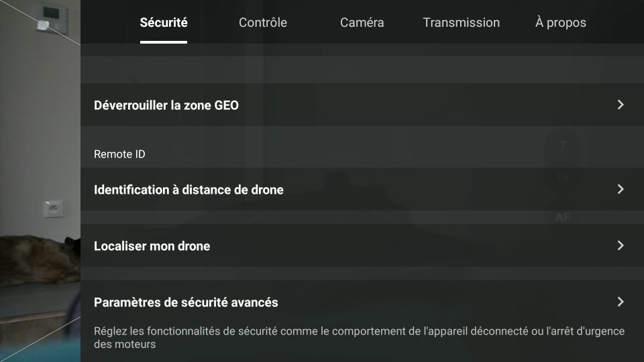
Task: Click the dimmed AF focus icon
Action: pos(563,217)
